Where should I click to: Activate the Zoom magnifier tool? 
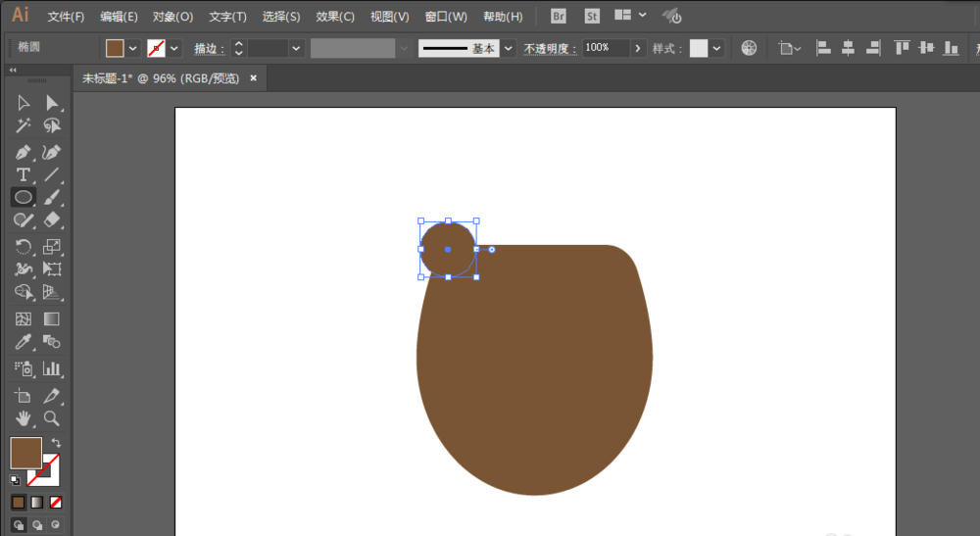pyautogui.click(x=52, y=418)
